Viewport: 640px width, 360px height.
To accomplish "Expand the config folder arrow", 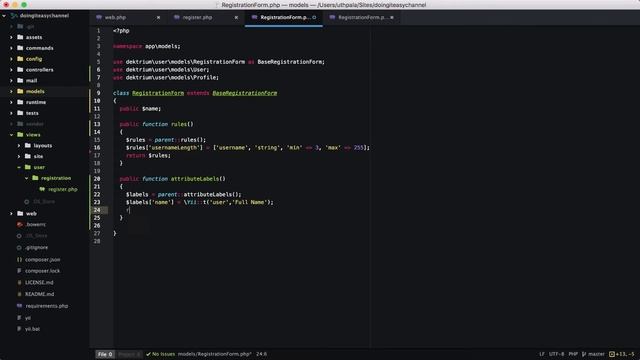I will point(11,59).
